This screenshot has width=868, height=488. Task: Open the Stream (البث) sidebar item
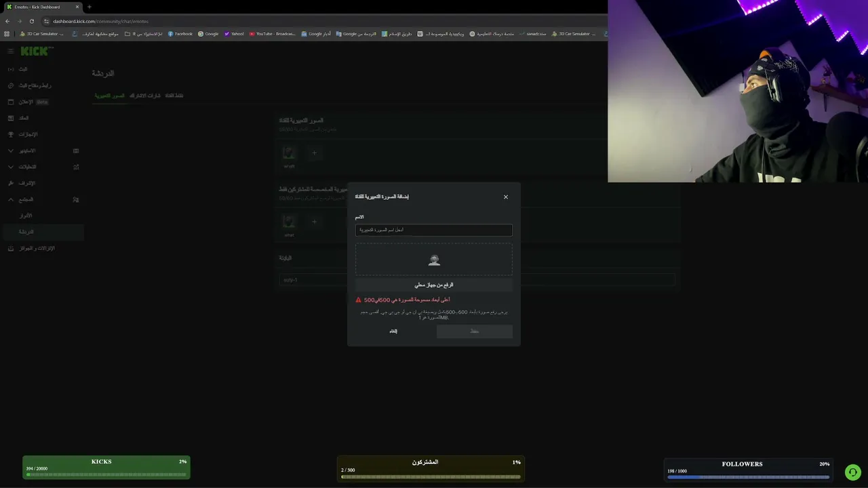[x=42, y=69]
